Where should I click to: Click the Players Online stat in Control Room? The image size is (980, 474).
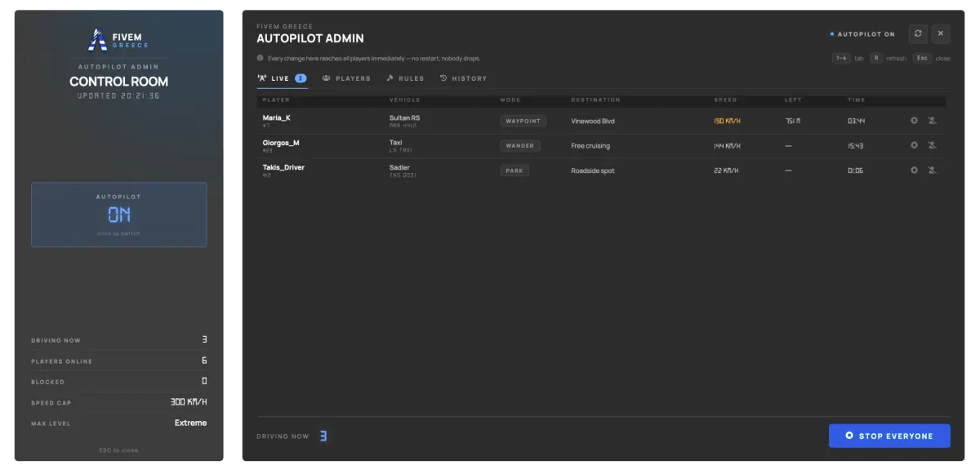point(118,361)
